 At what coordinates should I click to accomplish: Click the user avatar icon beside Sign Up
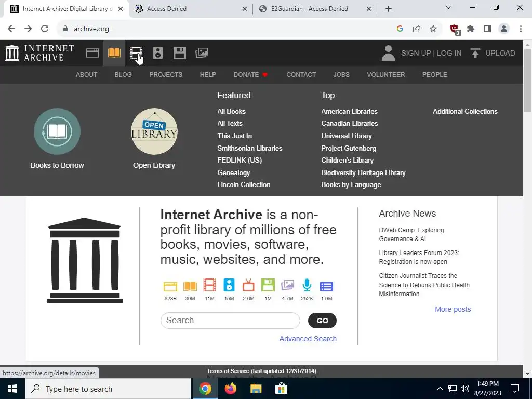click(388, 53)
